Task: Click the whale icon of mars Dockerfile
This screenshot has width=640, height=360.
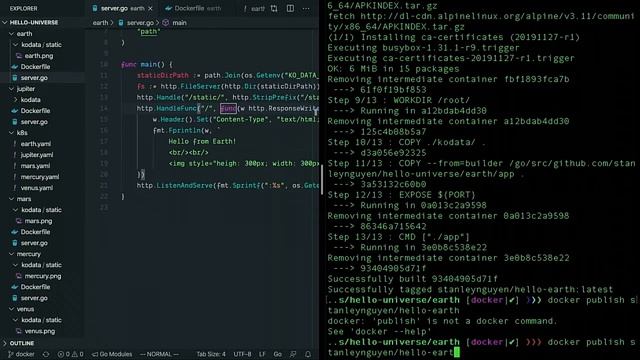Action: (x=15, y=232)
